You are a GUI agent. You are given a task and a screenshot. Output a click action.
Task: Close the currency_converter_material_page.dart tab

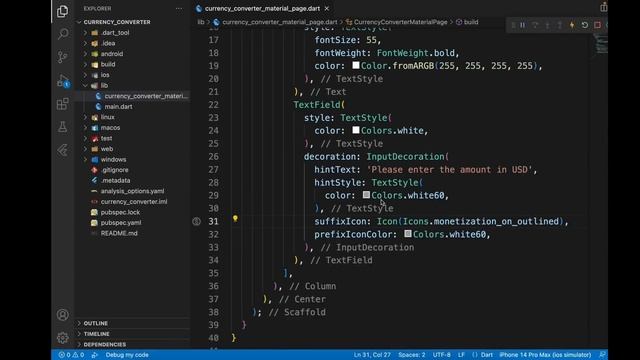pos(327,9)
